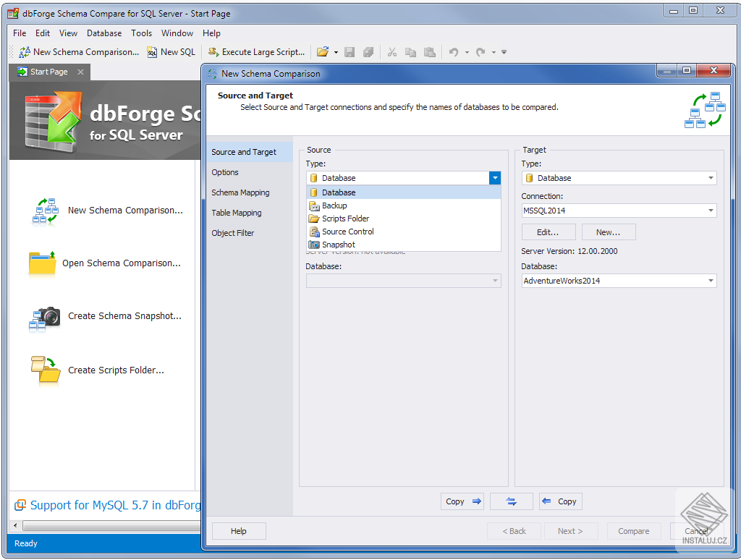The image size is (741, 560).
Task: Select the Start Page tab
Action: [x=49, y=72]
